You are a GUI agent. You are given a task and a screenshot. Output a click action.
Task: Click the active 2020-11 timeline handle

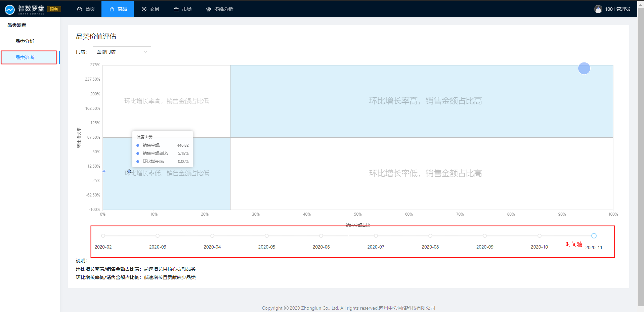(x=594, y=236)
